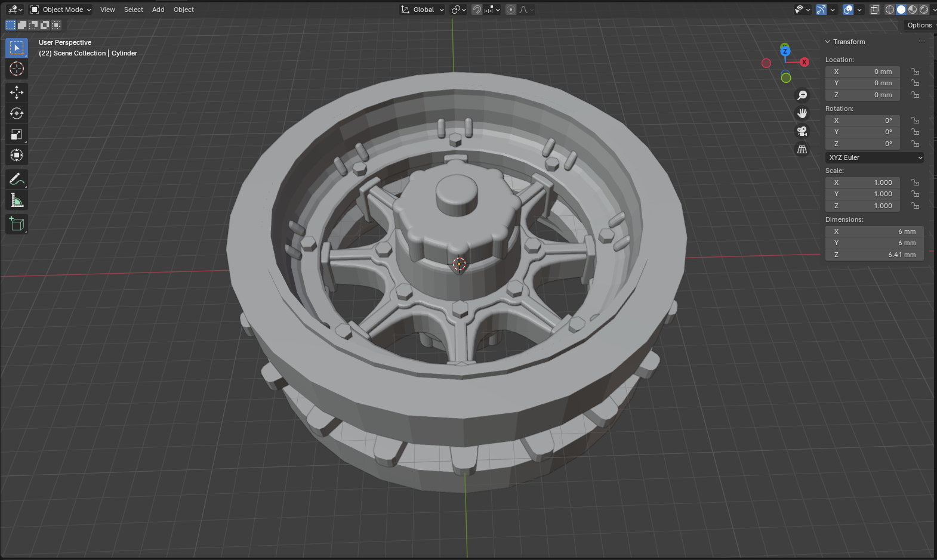Lock the X location axis
The width and height of the screenshot is (937, 560).
click(915, 72)
